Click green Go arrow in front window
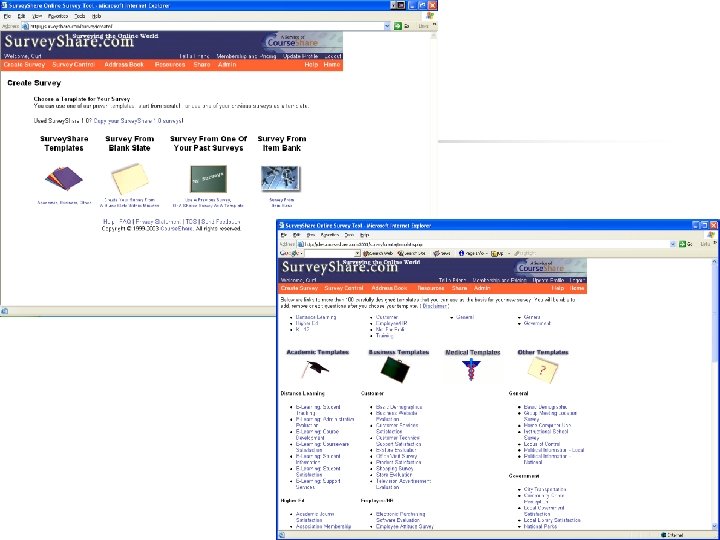 [682, 244]
